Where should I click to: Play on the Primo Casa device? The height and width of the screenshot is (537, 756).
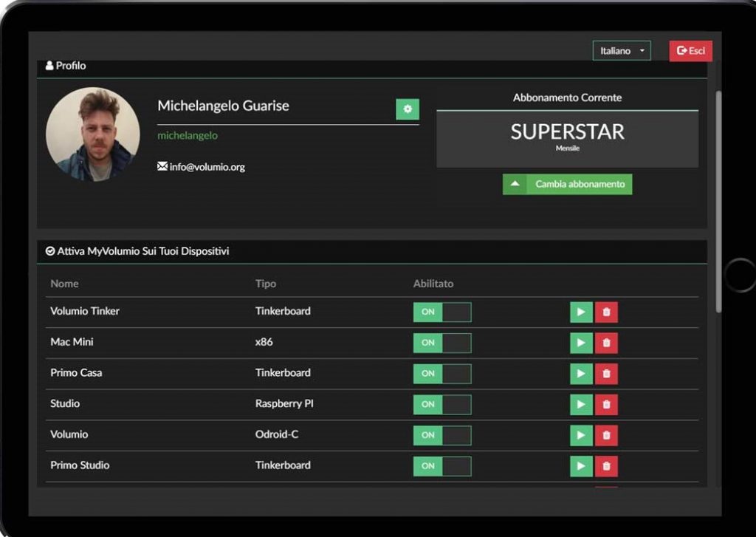click(582, 374)
